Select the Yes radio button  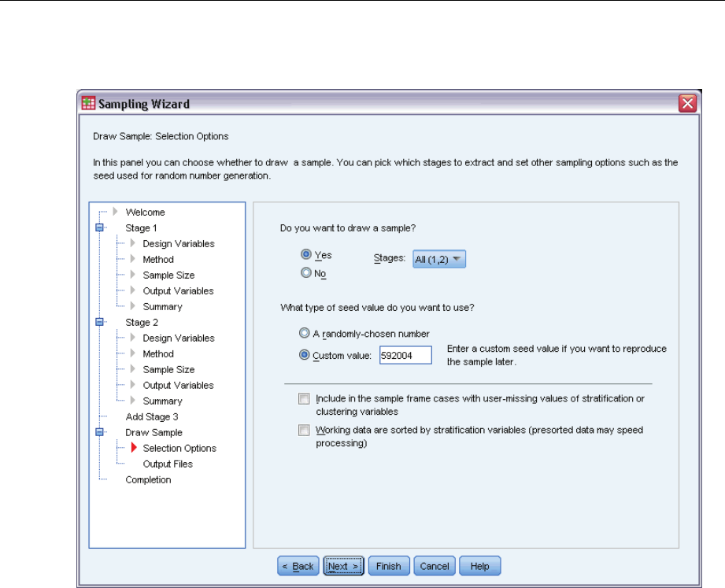305,254
